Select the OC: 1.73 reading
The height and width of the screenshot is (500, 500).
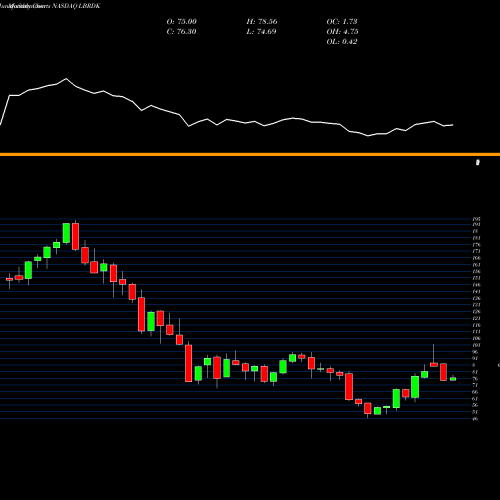pos(342,22)
